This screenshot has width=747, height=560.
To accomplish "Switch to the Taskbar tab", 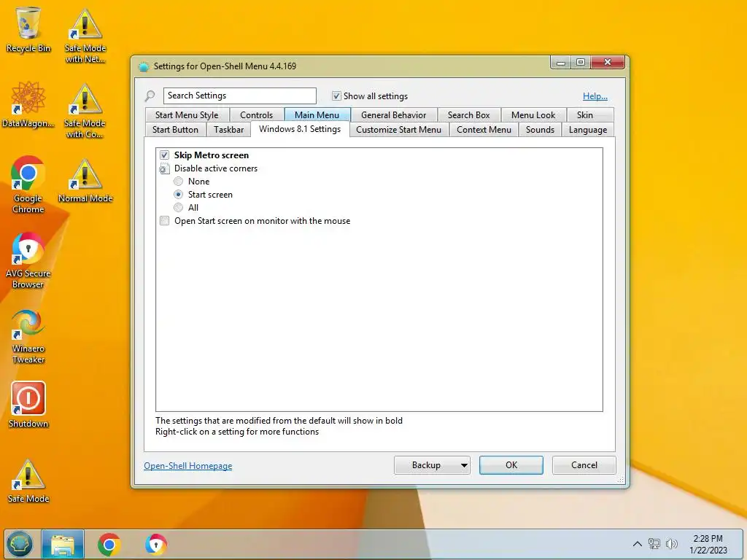I will (228, 130).
